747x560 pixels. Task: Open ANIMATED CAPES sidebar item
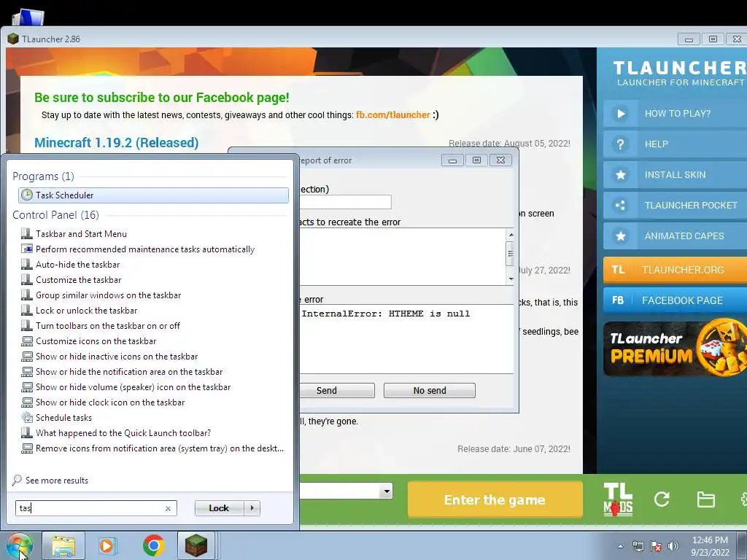[675, 236]
